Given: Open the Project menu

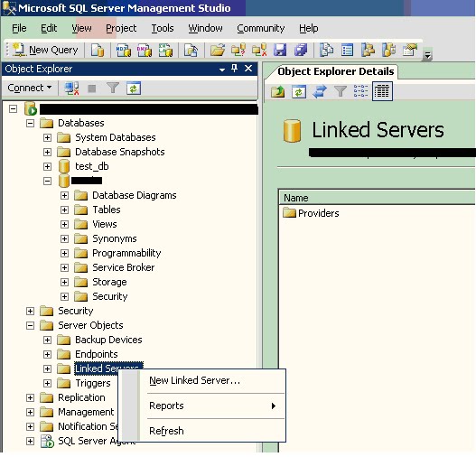Looking at the screenshot, I should click(121, 28).
